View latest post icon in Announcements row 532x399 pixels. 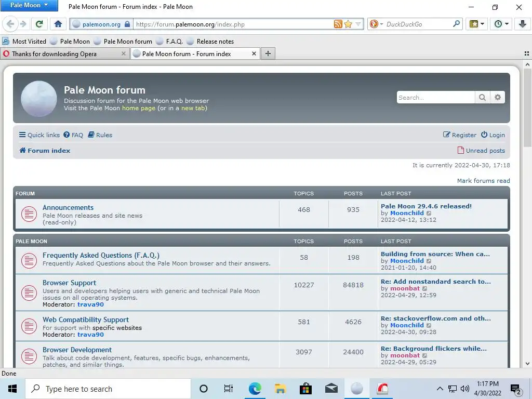(x=429, y=213)
